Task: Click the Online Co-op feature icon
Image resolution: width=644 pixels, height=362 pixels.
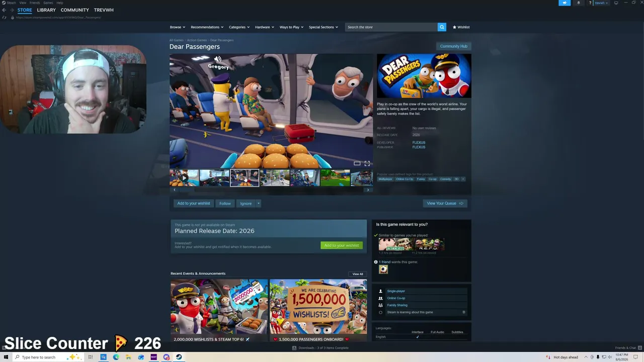Action: (x=380, y=298)
